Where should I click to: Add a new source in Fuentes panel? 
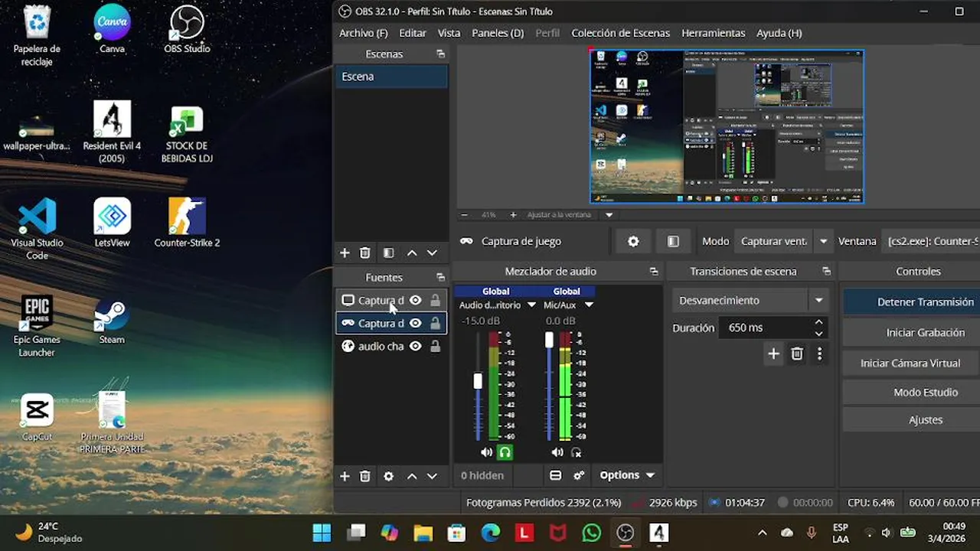tap(345, 476)
